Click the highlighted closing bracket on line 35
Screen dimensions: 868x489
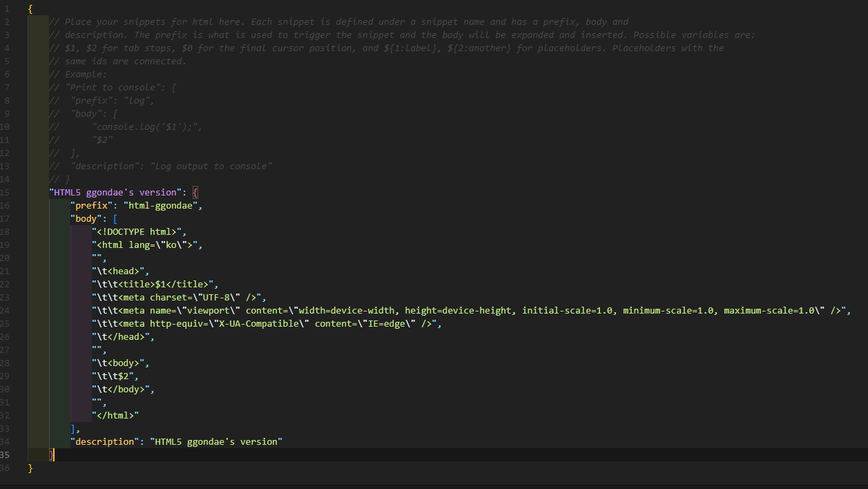51,454
